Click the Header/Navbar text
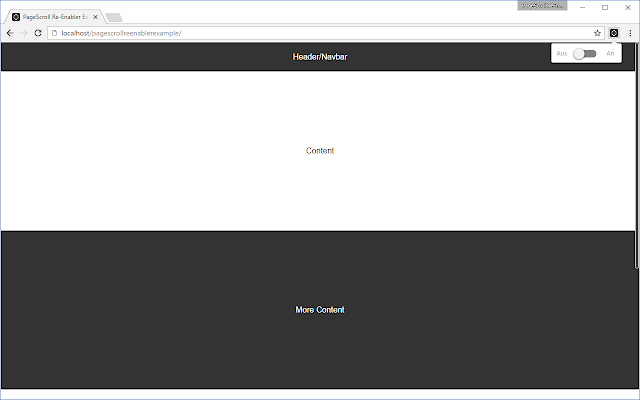The height and width of the screenshot is (400, 640). tap(320, 57)
